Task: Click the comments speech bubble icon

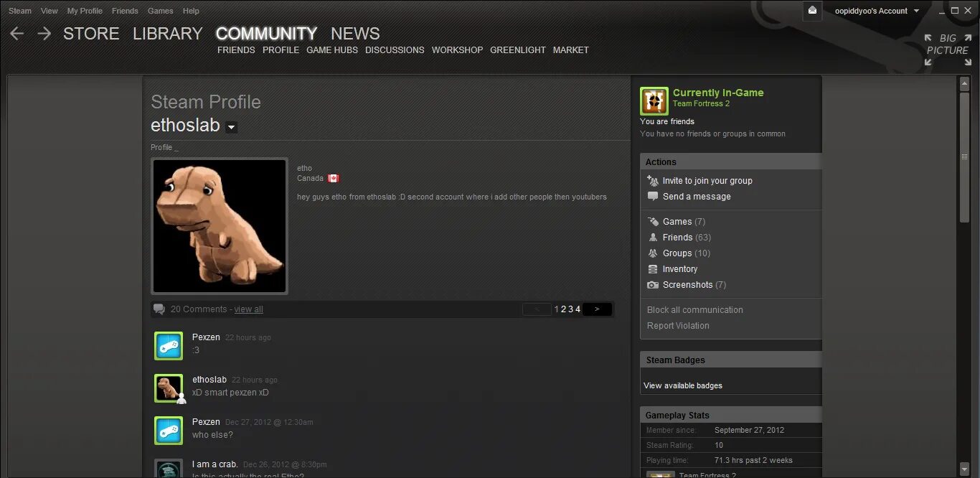Action: pos(159,309)
